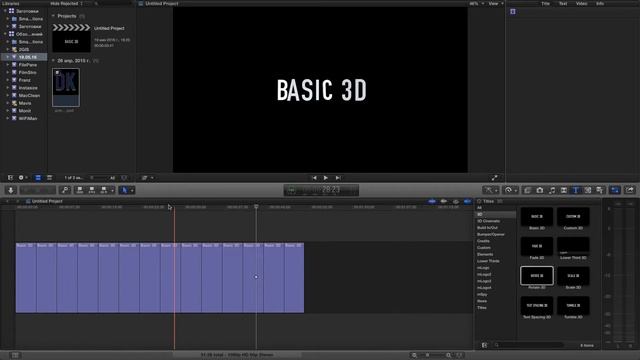The image size is (640, 360).
Task: Open the Themes browser icon
Action: (x=600, y=190)
